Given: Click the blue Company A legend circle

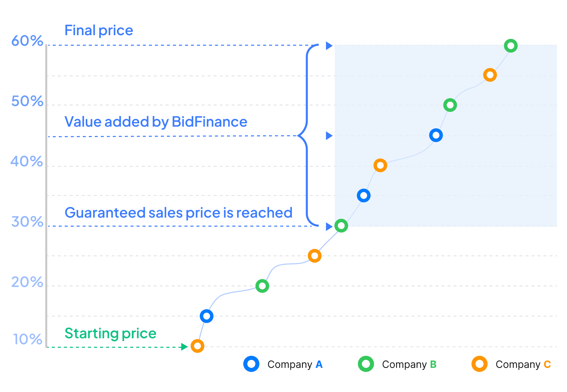Looking at the screenshot, I should click(251, 364).
